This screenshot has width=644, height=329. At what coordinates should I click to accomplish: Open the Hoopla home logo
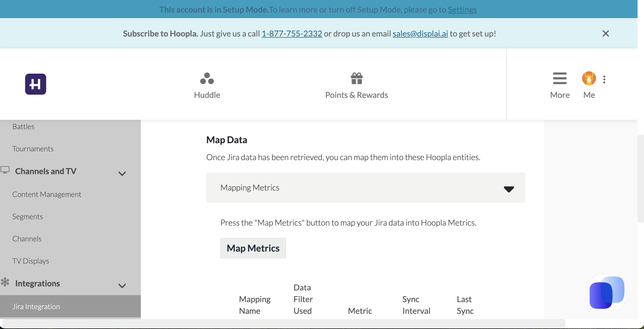pyautogui.click(x=36, y=84)
